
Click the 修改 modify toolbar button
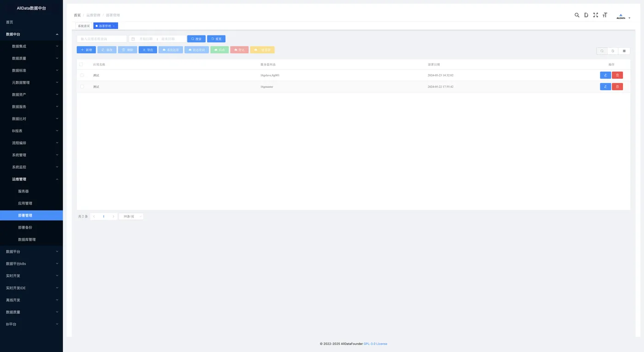107,50
